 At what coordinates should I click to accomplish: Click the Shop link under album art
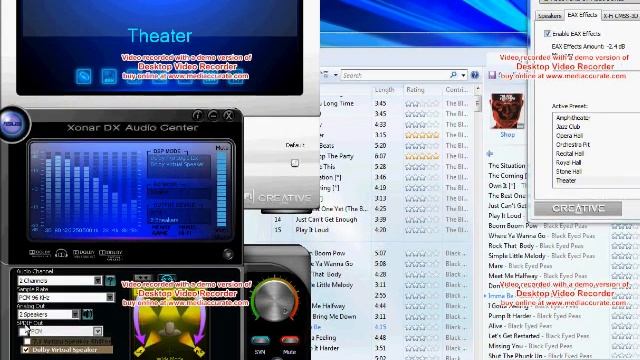[507, 135]
